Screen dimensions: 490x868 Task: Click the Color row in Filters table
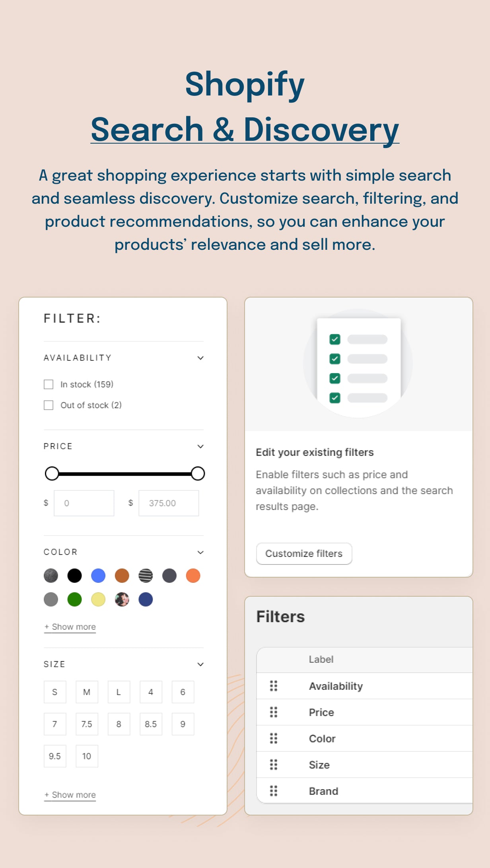click(x=364, y=738)
